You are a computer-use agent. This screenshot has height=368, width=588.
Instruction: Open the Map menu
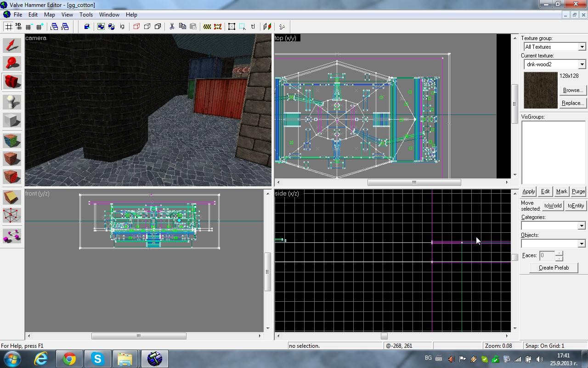[49, 15]
